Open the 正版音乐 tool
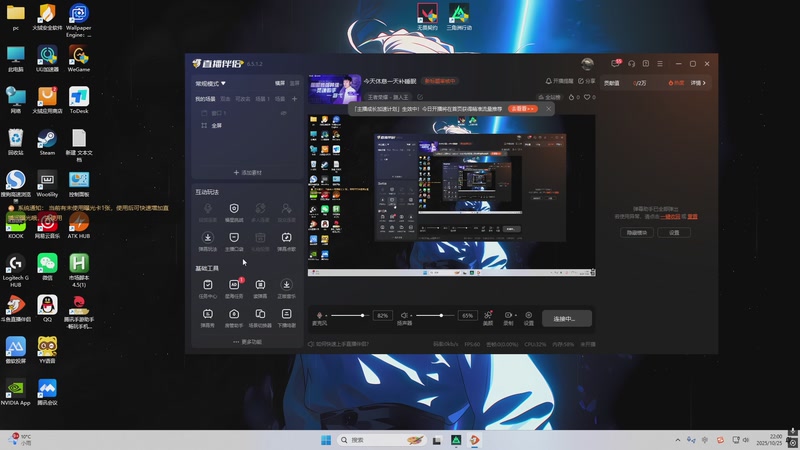The image size is (800, 450). pos(286,288)
